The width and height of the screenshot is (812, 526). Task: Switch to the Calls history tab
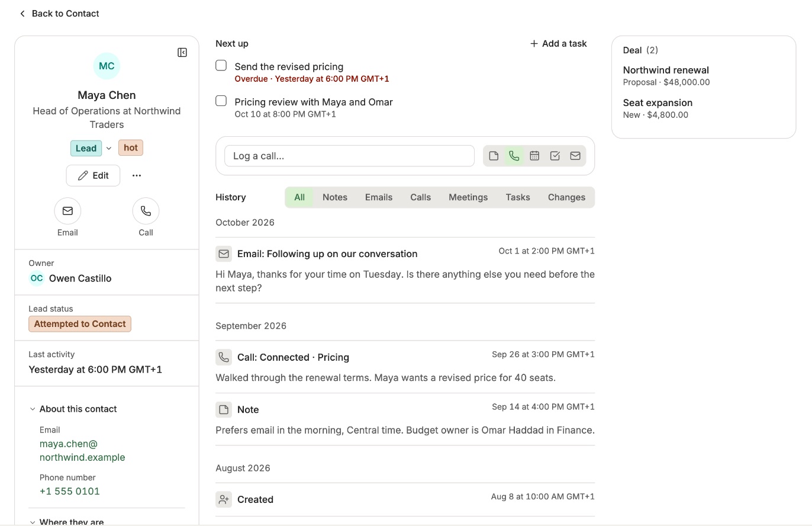(421, 197)
